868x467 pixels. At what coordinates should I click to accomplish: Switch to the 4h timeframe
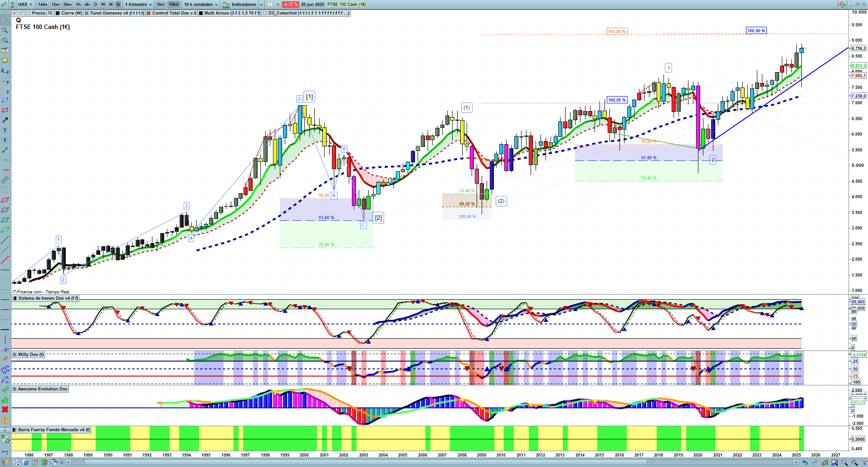tap(87, 5)
